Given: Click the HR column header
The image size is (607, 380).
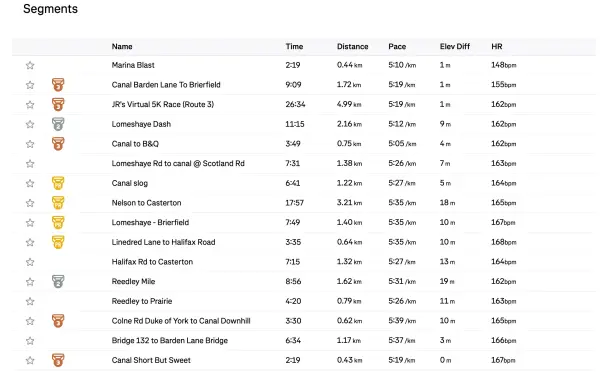Looking at the screenshot, I should [497, 46].
